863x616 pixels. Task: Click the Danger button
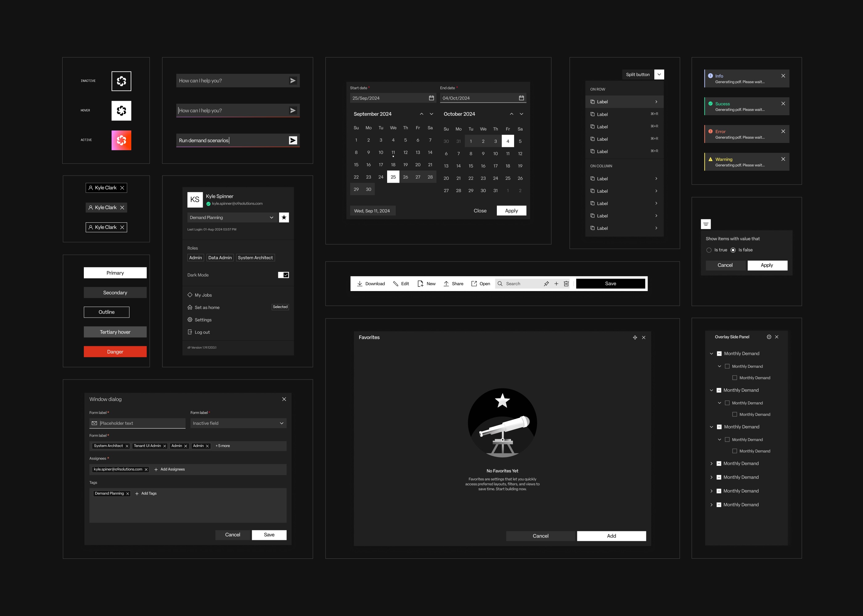(115, 352)
